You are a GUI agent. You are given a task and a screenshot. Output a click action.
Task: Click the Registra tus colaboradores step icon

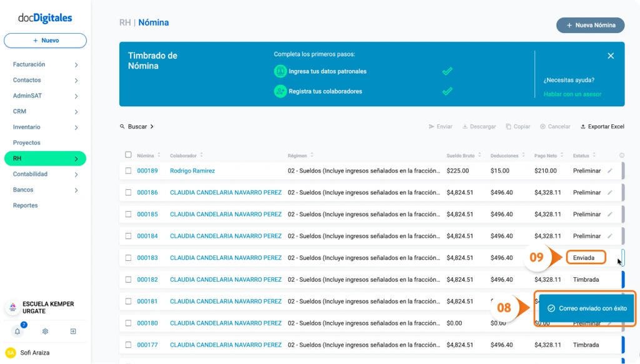[x=280, y=91]
